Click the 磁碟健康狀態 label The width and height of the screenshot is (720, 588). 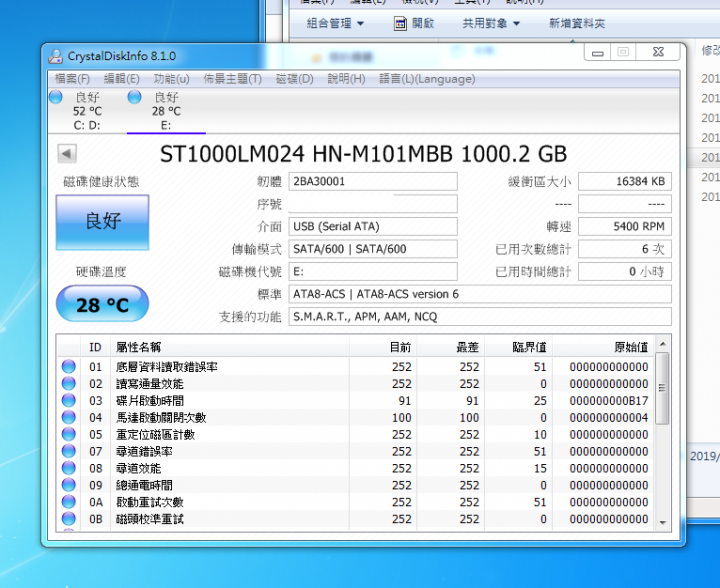[101, 182]
